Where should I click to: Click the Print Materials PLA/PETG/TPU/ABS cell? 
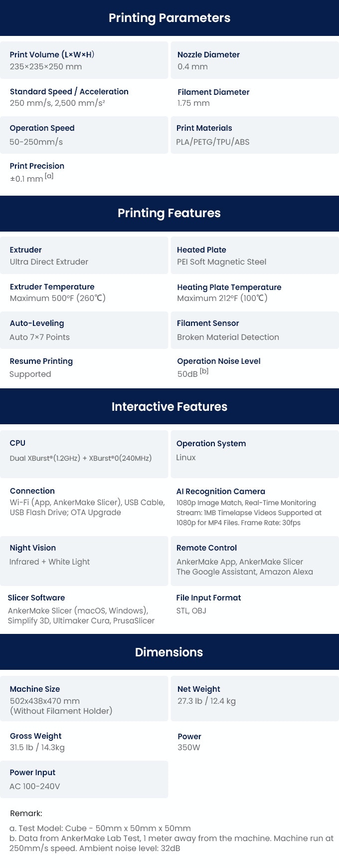click(255, 135)
